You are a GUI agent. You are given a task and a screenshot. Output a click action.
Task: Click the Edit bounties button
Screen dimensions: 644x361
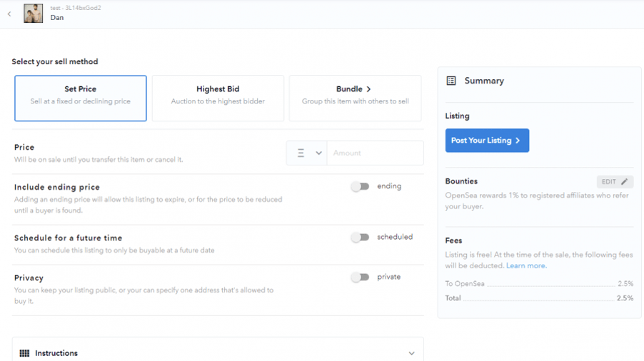(615, 182)
